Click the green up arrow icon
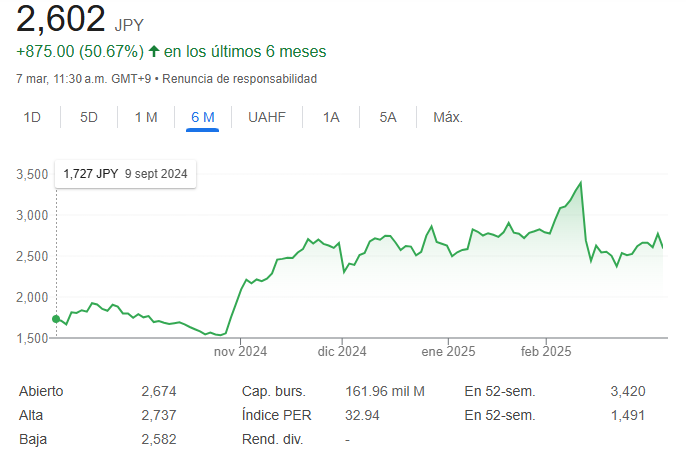Image resolution: width=686 pixels, height=463 pixels. (154, 51)
